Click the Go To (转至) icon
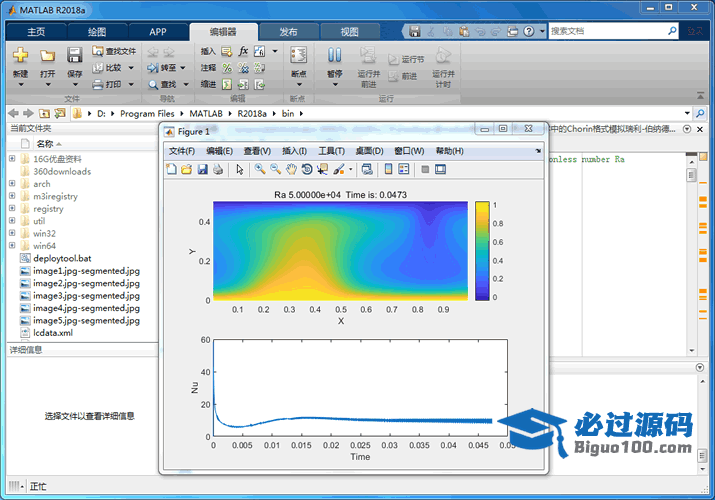This screenshot has width=715, height=500. point(152,68)
